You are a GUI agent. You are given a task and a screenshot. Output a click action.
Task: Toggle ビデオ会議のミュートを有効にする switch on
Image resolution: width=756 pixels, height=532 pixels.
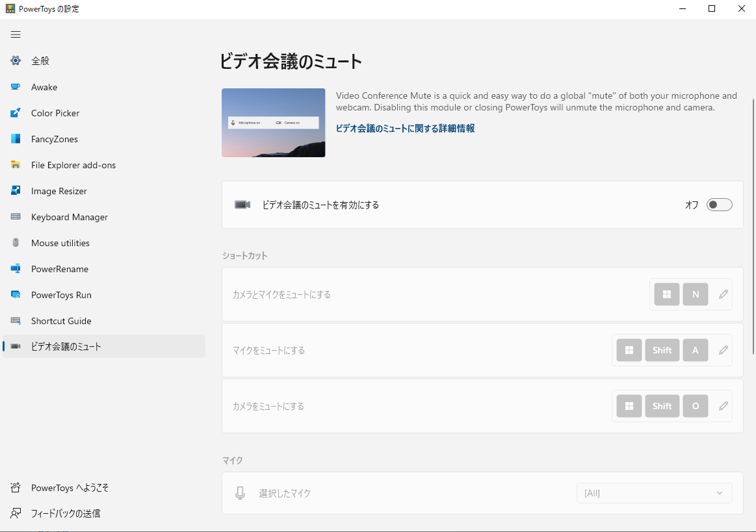coord(720,205)
